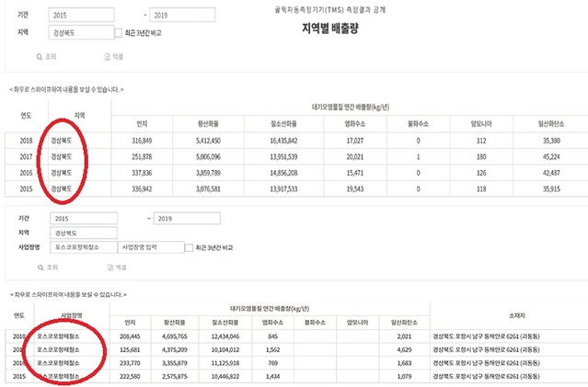Click the 사업장명 field showing 포스코포항제철소
The height and width of the screenshot is (387, 588).
[84, 247]
